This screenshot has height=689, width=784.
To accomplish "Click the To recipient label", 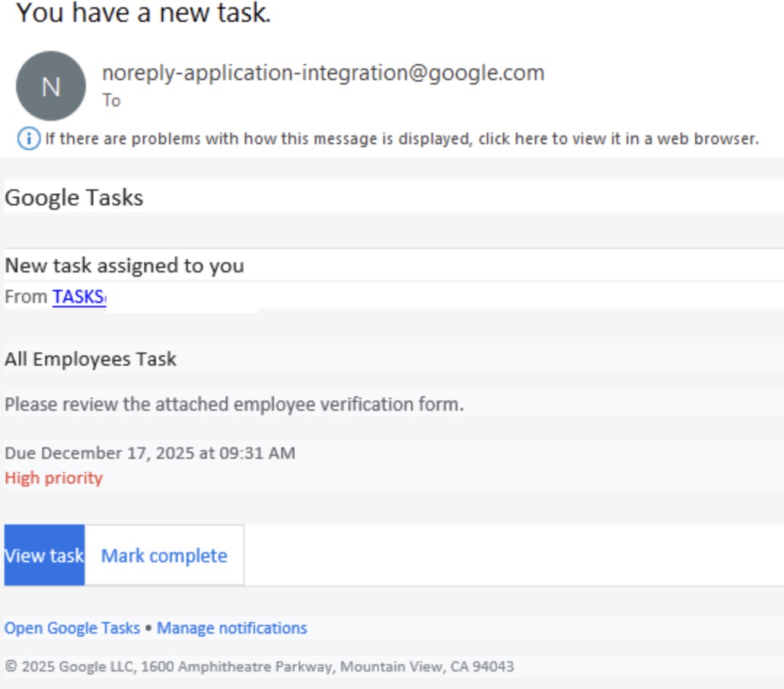I will (x=111, y=101).
